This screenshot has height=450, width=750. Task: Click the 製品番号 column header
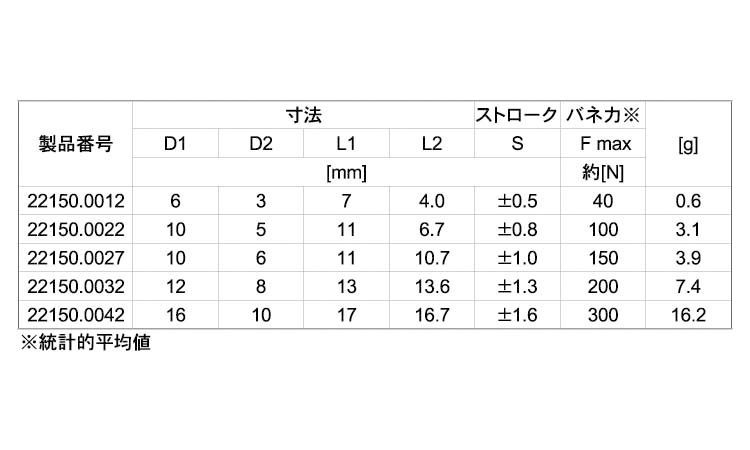tap(75, 144)
